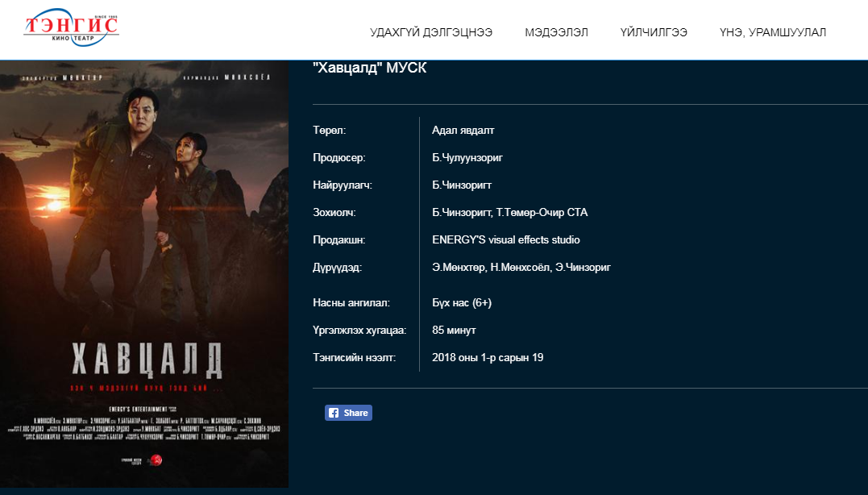Select the Насны ангилал label
The image size is (868, 495).
[351, 303]
